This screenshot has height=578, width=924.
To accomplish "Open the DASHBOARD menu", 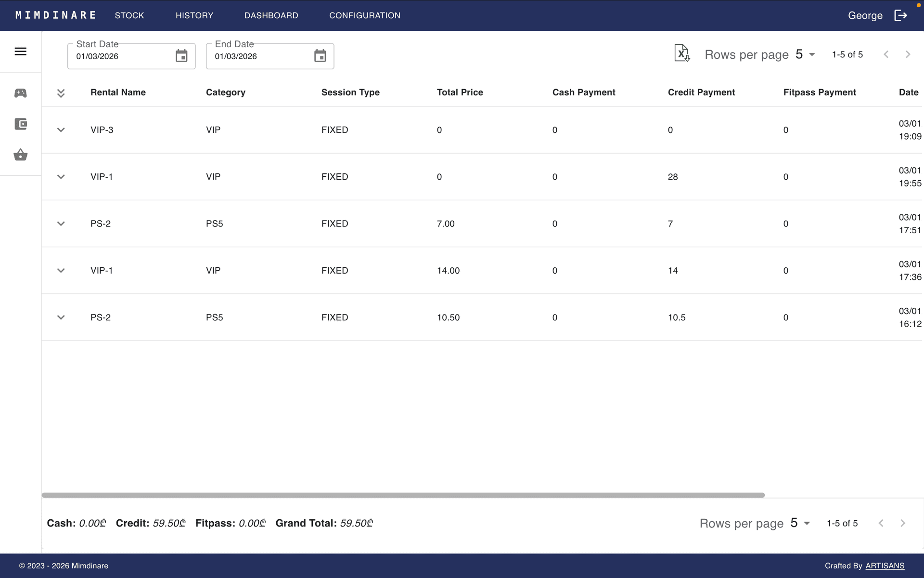I will [271, 15].
